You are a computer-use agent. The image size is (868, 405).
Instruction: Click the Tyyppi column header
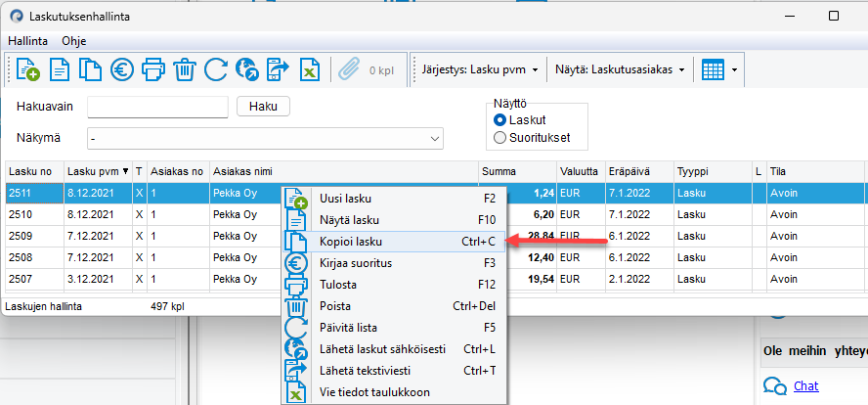714,172
